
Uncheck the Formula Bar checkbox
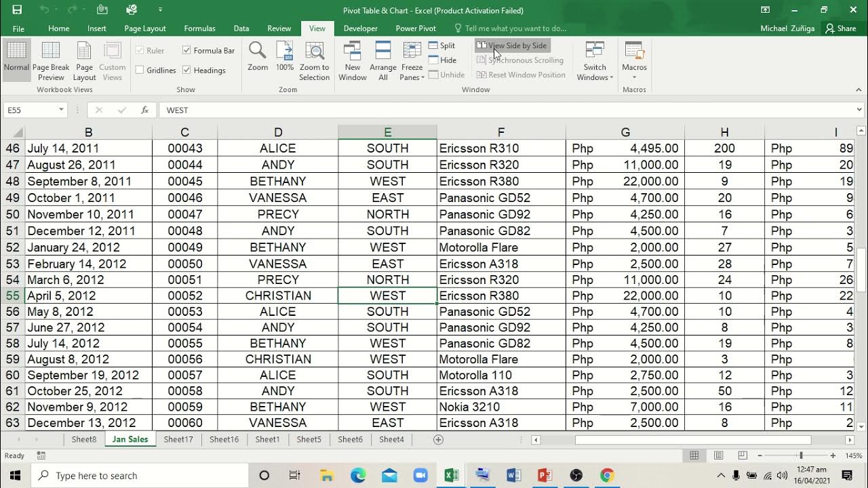(x=186, y=50)
